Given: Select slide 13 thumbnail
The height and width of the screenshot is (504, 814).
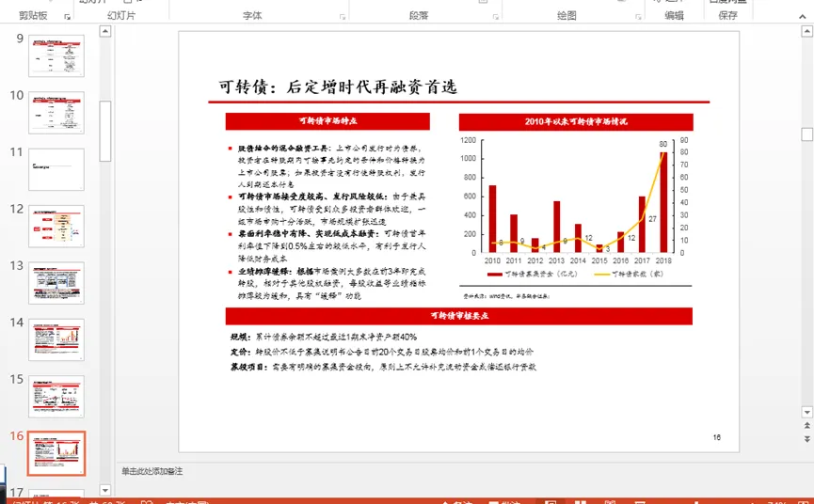Looking at the screenshot, I should (x=56, y=283).
